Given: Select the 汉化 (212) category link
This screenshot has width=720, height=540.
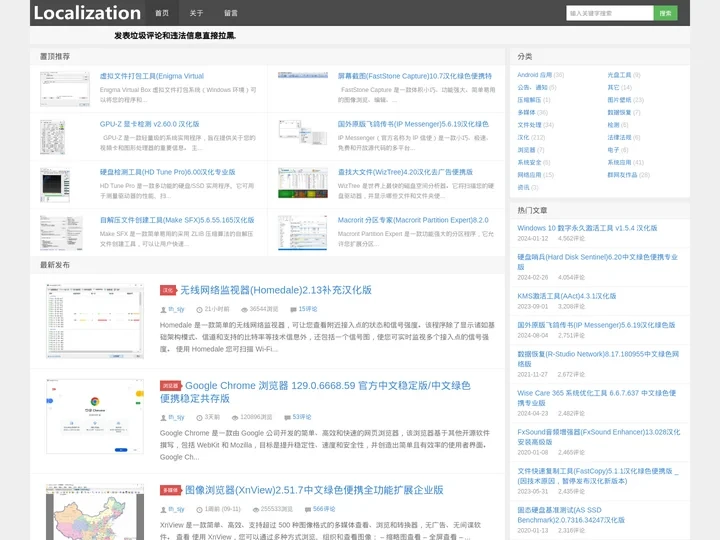Looking at the screenshot, I should click(x=531, y=137).
